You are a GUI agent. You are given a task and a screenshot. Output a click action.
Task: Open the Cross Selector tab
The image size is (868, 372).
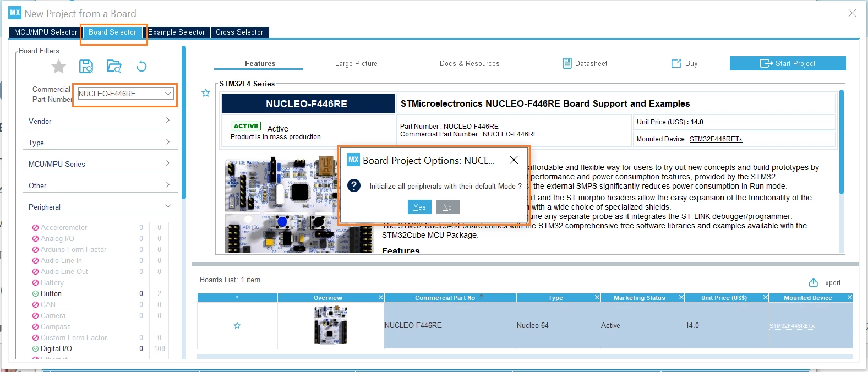pos(239,32)
